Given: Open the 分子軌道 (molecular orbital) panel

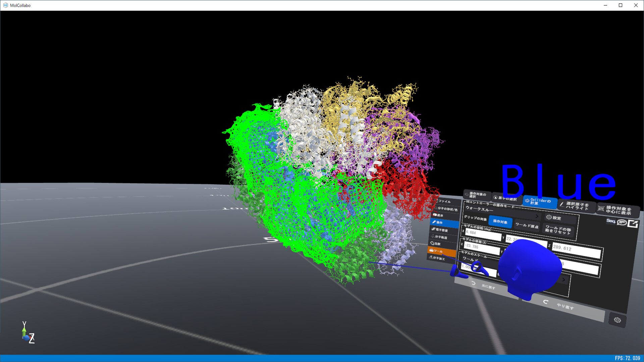Looking at the screenshot, I should click(442, 238).
